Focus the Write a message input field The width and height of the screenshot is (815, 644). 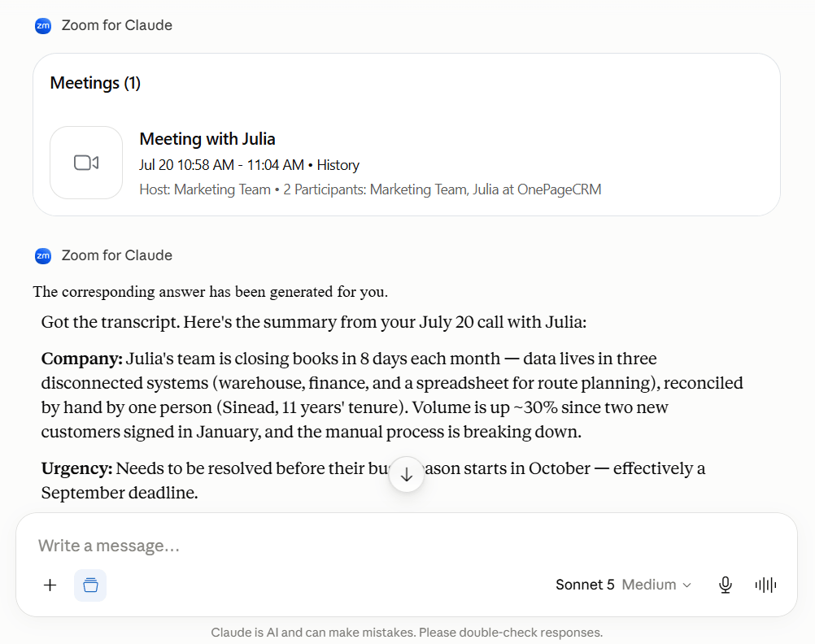(x=407, y=546)
